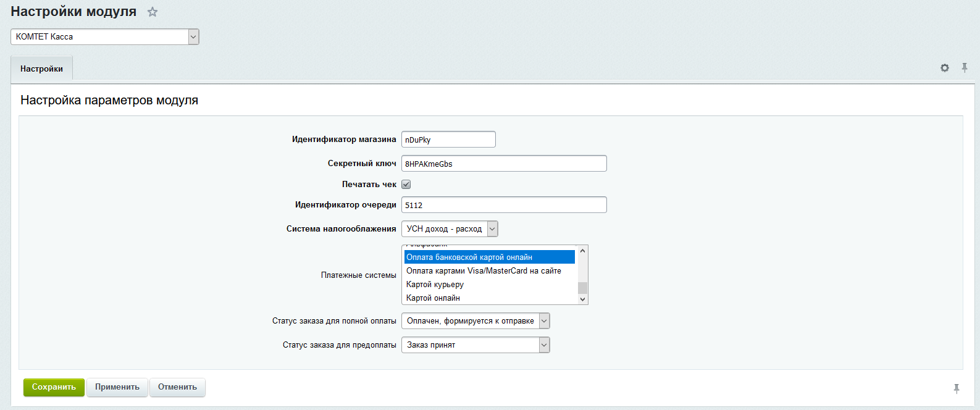Click the 'Отменить' button
Image resolution: width=980 pixels, height=410 pixels.
click(x=177, y=387)
